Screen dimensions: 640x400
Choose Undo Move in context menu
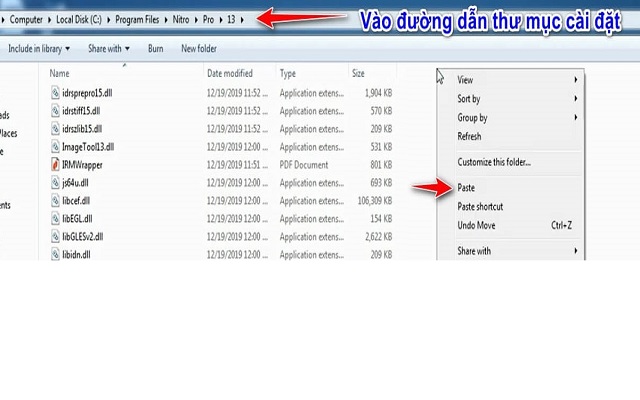tap(516, 225)
